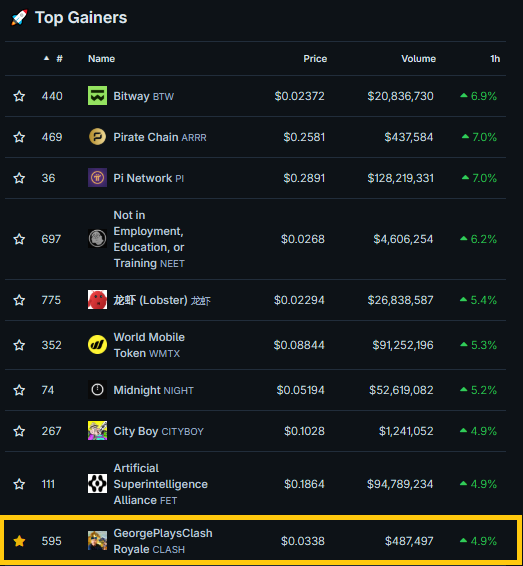This screenshot has height=566, width=523.
Task: Toggle the star for Pi Network
Action: coord(19,178)
